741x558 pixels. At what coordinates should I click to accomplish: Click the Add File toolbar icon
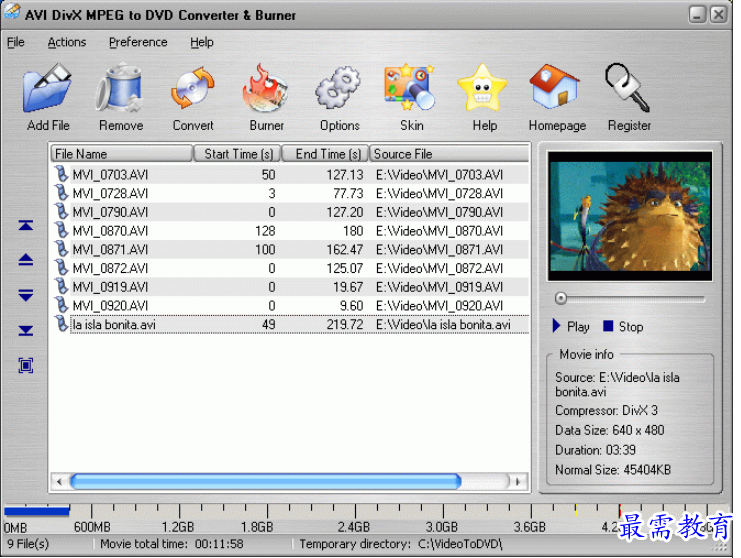48,90
